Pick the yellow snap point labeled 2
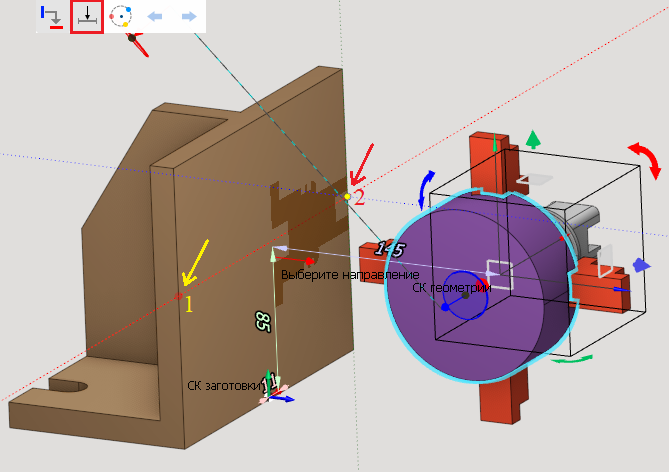 pyautogui.click(x=347, y=196)
